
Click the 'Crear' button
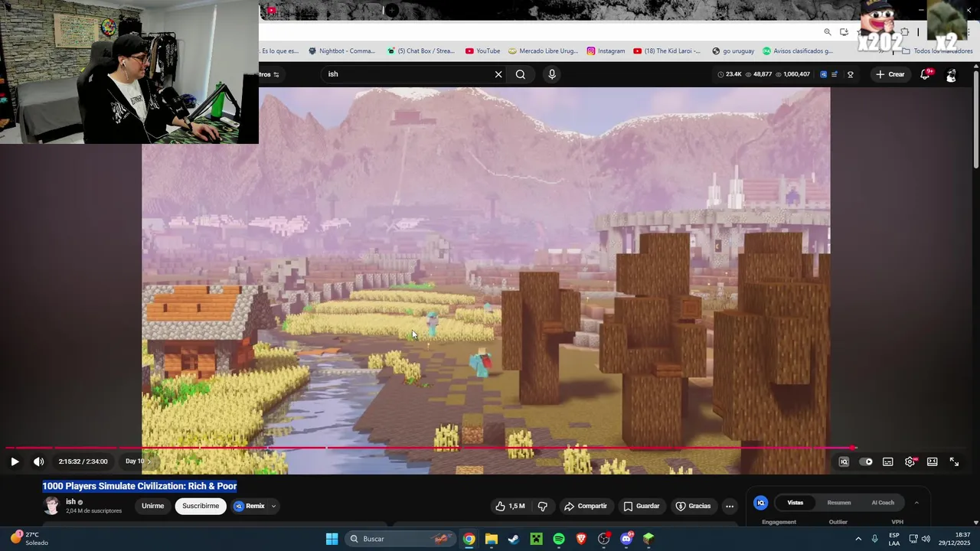pyautogui.click(x=890, y=74)
